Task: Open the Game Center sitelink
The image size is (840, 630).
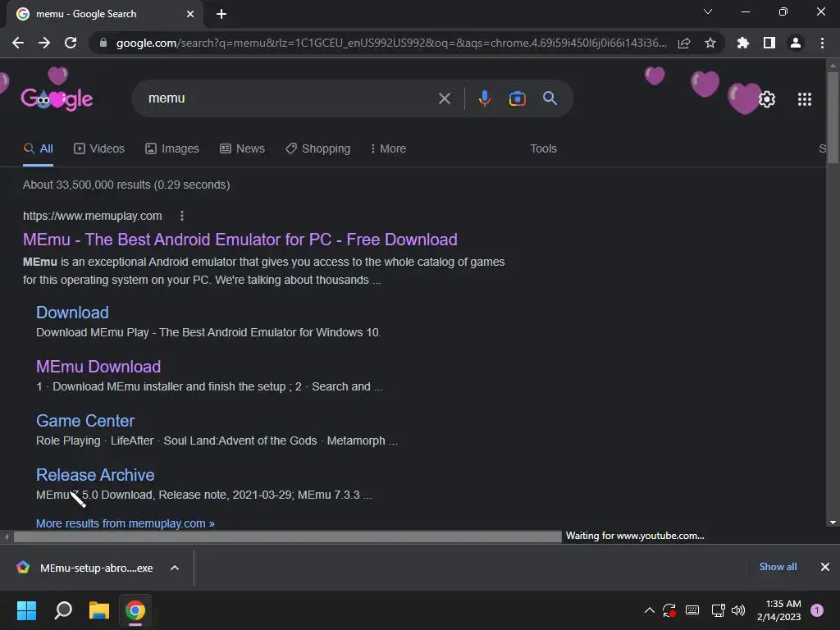Action: pos(85,421)
